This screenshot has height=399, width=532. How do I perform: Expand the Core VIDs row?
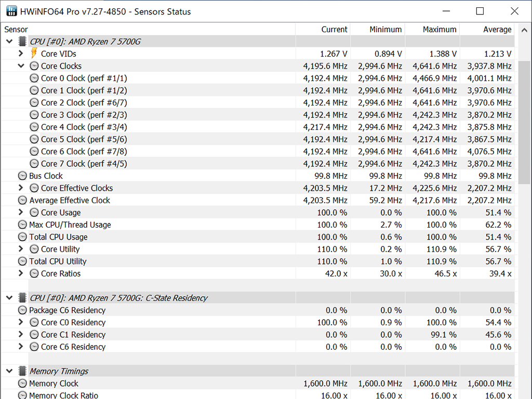click(21, 54)
